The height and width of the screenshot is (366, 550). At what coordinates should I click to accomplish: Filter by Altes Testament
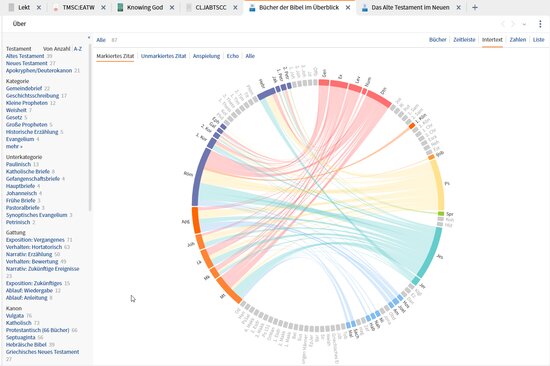pyautogui.click(x=25, y=56)
